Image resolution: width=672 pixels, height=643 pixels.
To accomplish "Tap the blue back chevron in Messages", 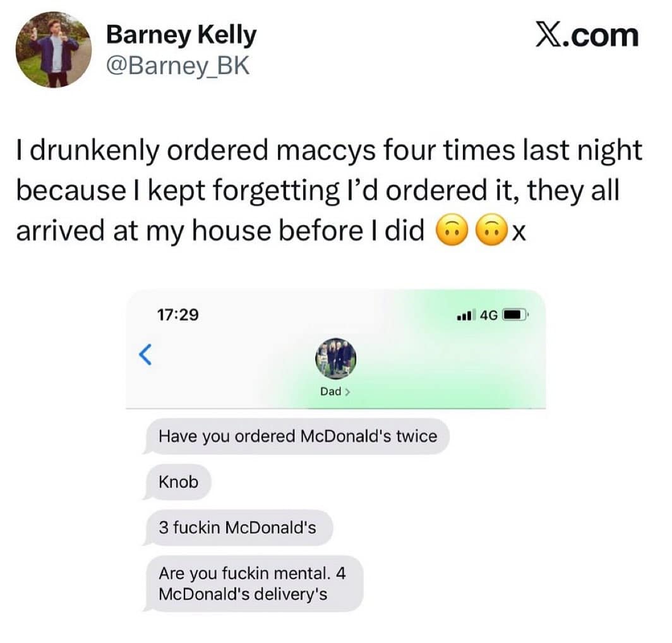I will [146, 354].
